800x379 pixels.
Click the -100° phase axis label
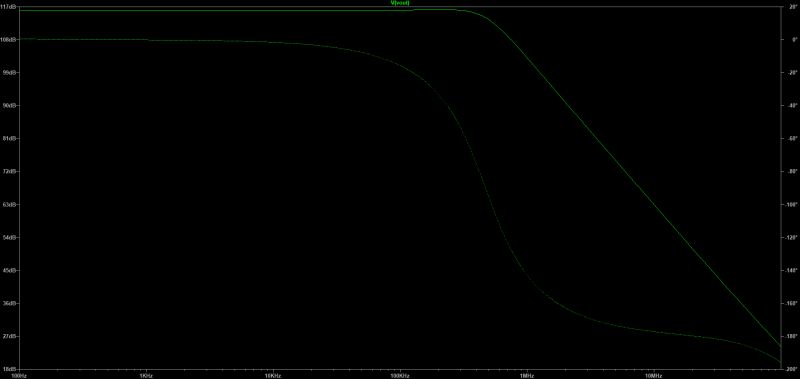[x=792, y=205]
